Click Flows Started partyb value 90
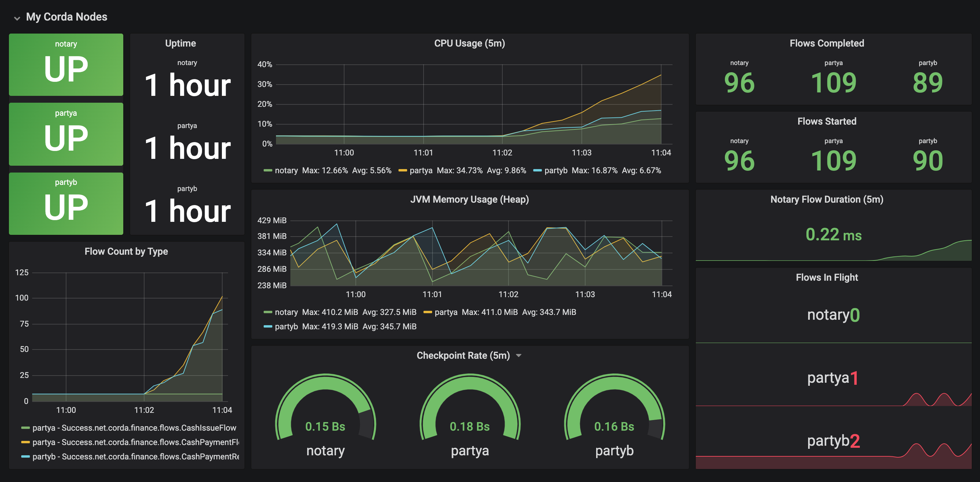This screenshot has height=482, width=980. click(928, 161)
